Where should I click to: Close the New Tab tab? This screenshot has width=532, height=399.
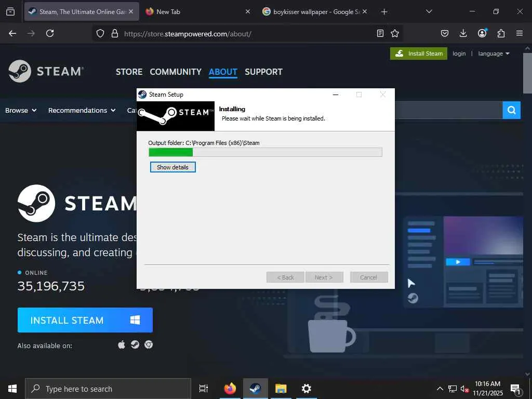pos(248,11)
